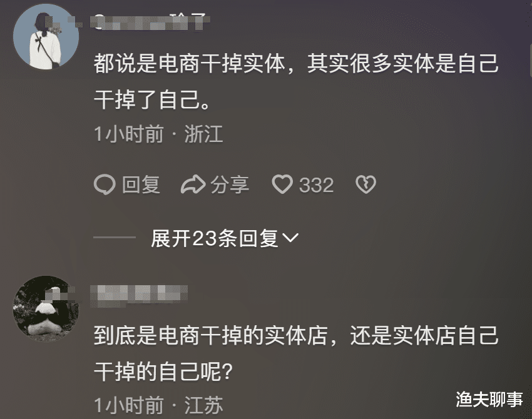Tap the share arrow icon
532x419 pixels.
193,184
